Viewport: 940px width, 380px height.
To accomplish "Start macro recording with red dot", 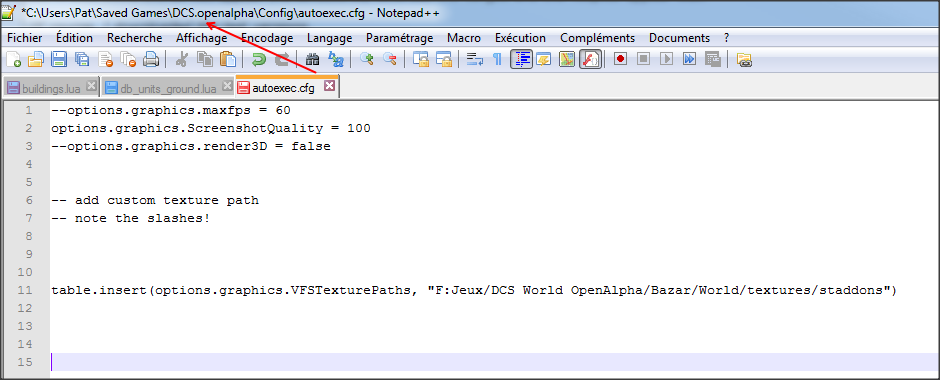I will pyautogui.click(x=620, y=59).
